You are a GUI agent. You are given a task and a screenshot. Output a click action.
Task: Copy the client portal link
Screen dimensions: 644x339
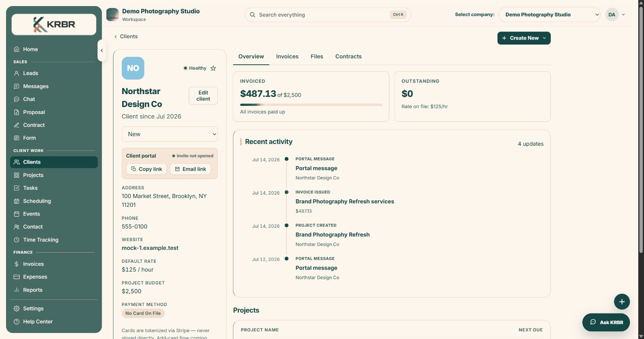(147, 169)
